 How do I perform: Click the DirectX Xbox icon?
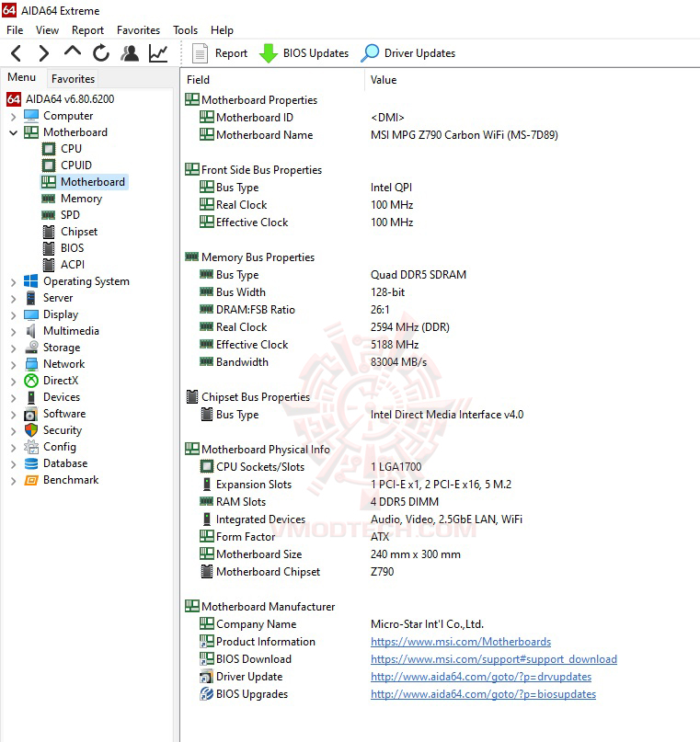pos(31,381)
